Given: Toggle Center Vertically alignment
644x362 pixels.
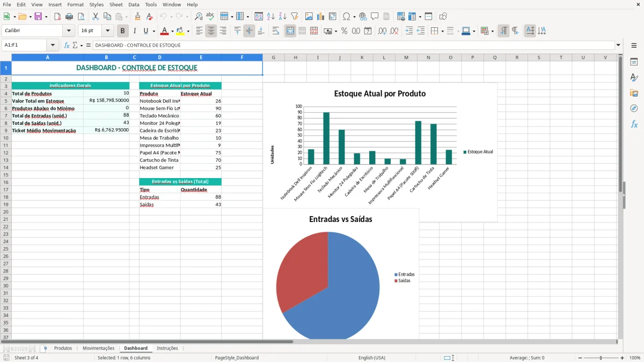Looking at the screenshot, I should click(x=249, y=31).
